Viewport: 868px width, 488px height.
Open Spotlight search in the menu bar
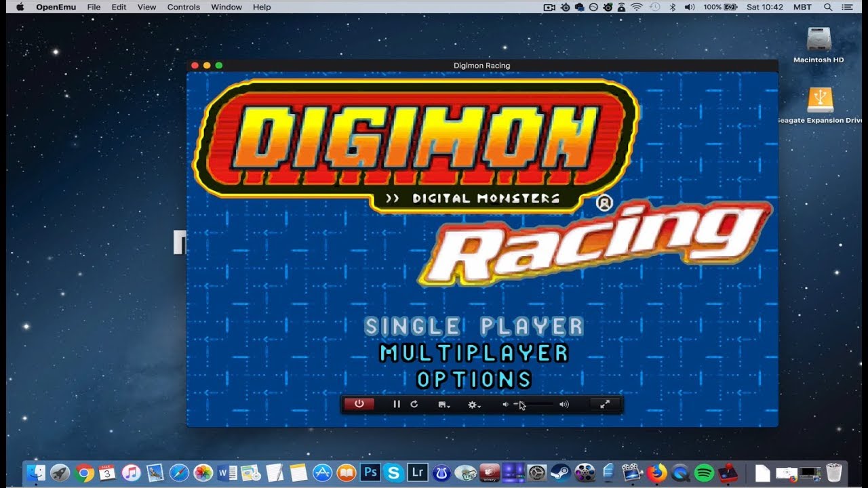pyautogui.click(x=828, y=7)
